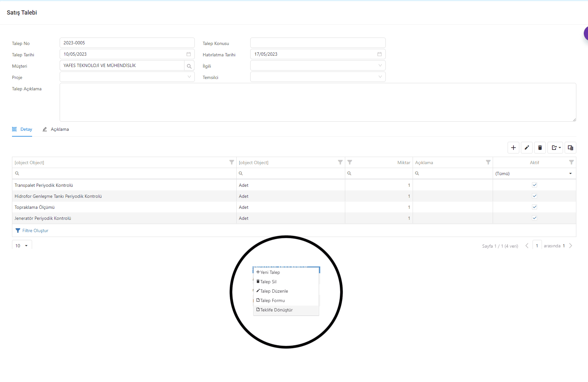Click the Talep No input field

tap(127, 43)
